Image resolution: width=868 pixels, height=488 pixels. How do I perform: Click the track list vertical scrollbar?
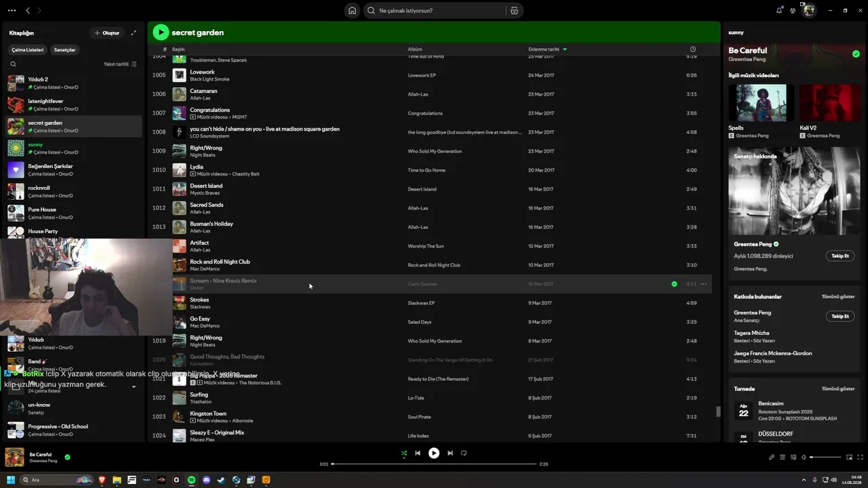(x=718, y=411)
